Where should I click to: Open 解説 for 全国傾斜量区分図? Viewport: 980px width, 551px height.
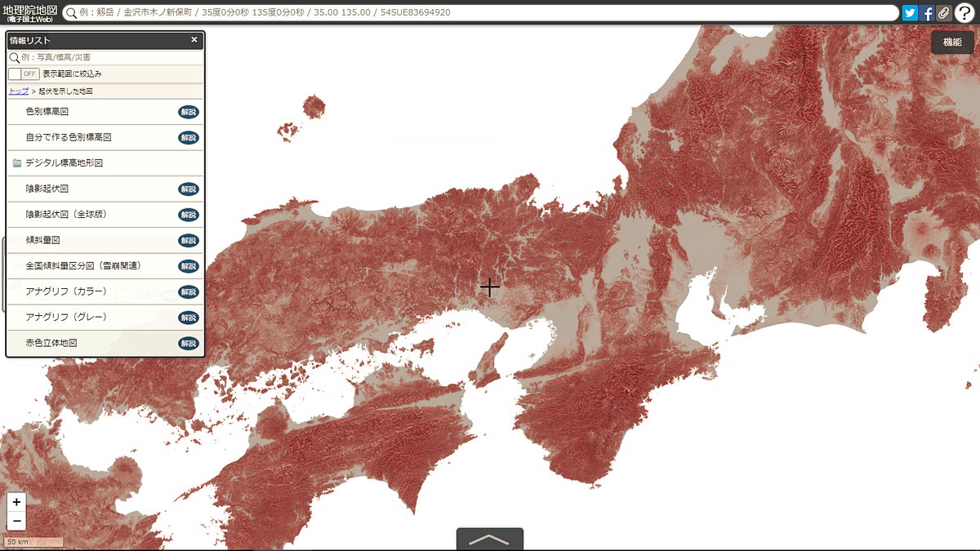[x=189, y=266]
